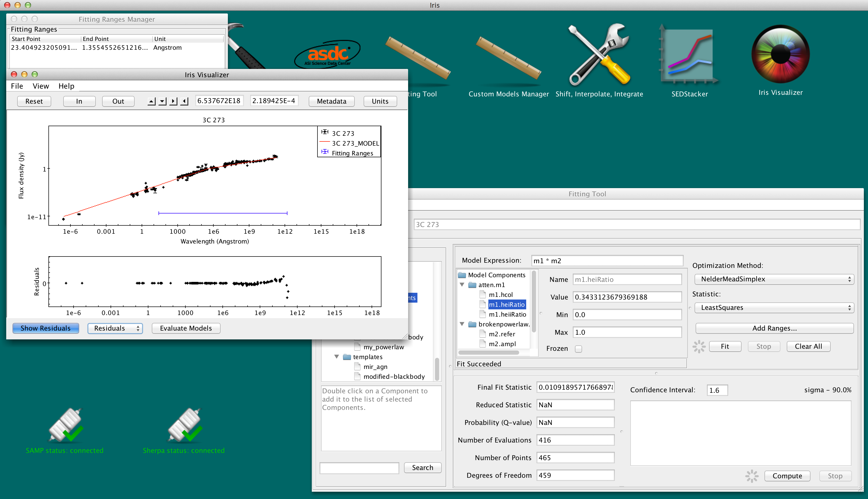Open the Statistic LeastSquares dropdown
The image size is (868, 499).
click(774, 308)
